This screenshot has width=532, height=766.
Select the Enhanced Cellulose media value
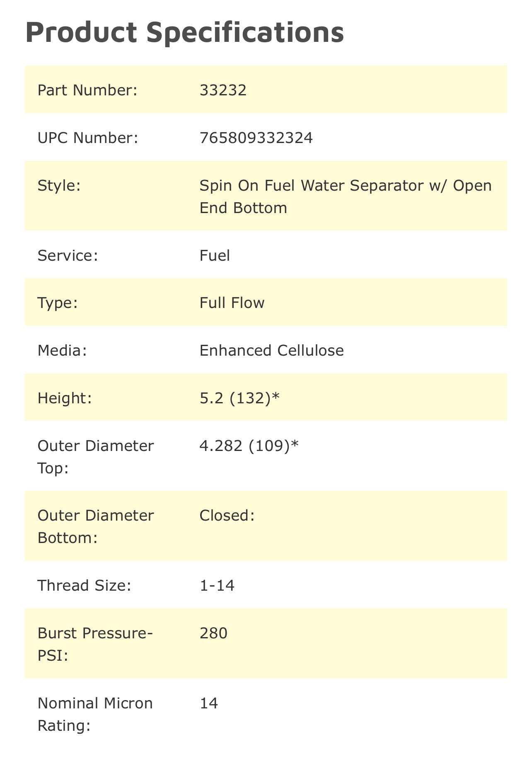point(271,351)
